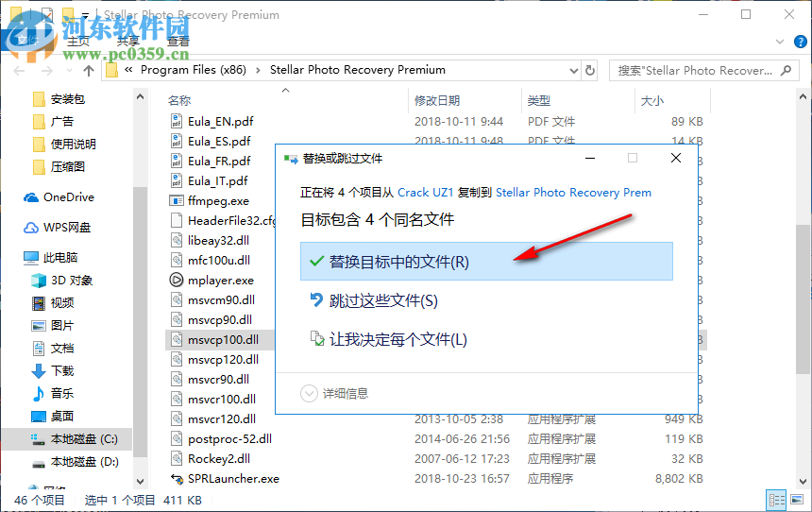The image size is (812, 512).
Task: Click the HeaderFile32.cfg file icon
Action: (x=177, y=220)
